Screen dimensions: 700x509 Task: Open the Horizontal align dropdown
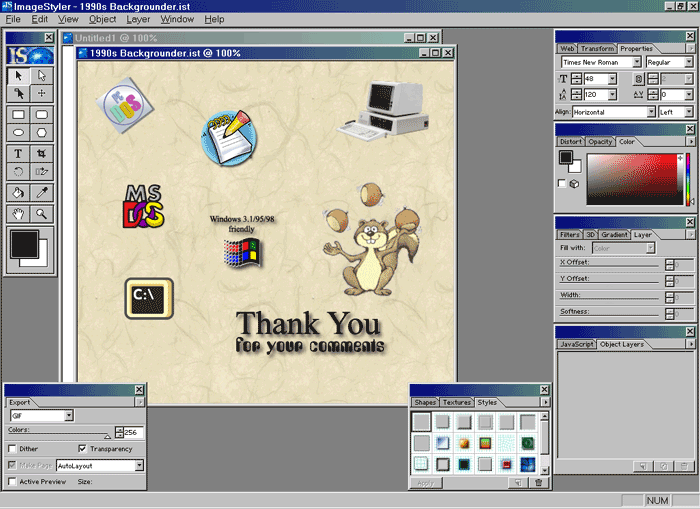tap(651, 112)
